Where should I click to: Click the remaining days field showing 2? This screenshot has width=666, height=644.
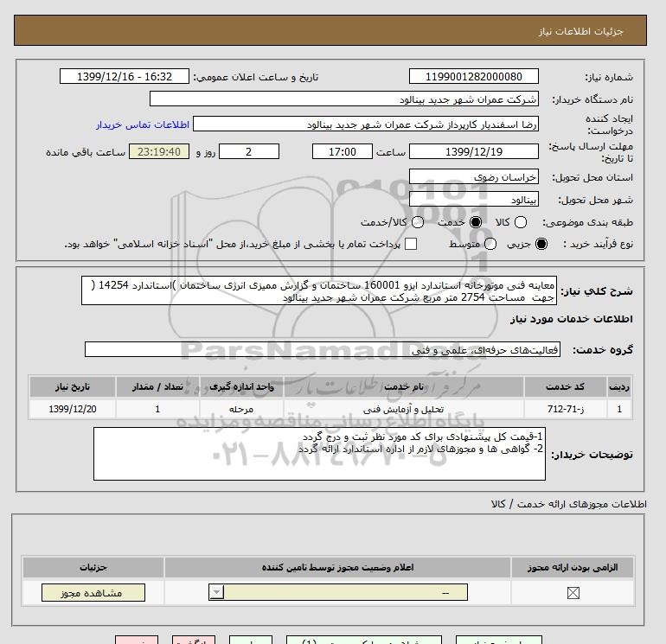[249, 151]
